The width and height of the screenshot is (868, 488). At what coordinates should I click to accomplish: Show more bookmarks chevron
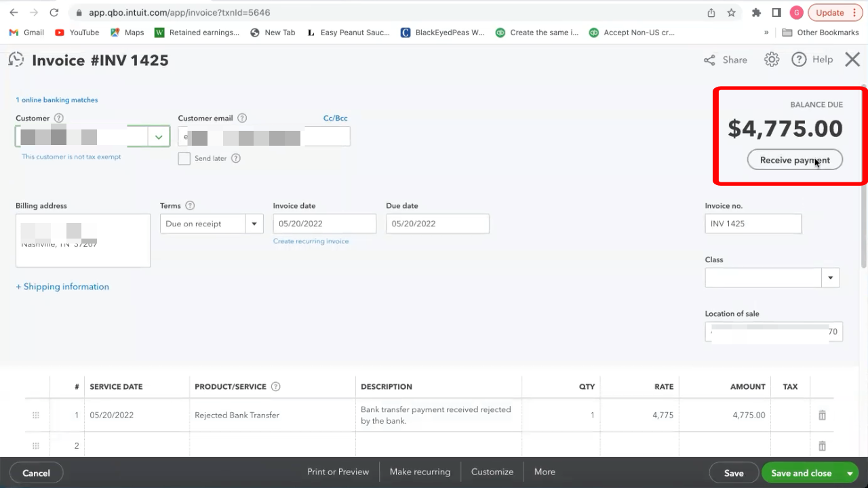766,33
